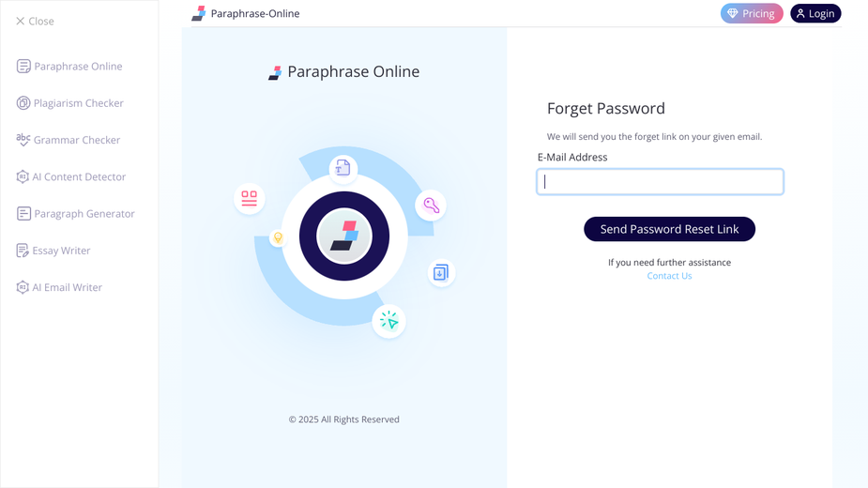The height and width of the screenshot is (488, 868).
Task: Click the Plagiarism Checker sidebar icon
Action: pyautogui.click(x=23, y=103)
